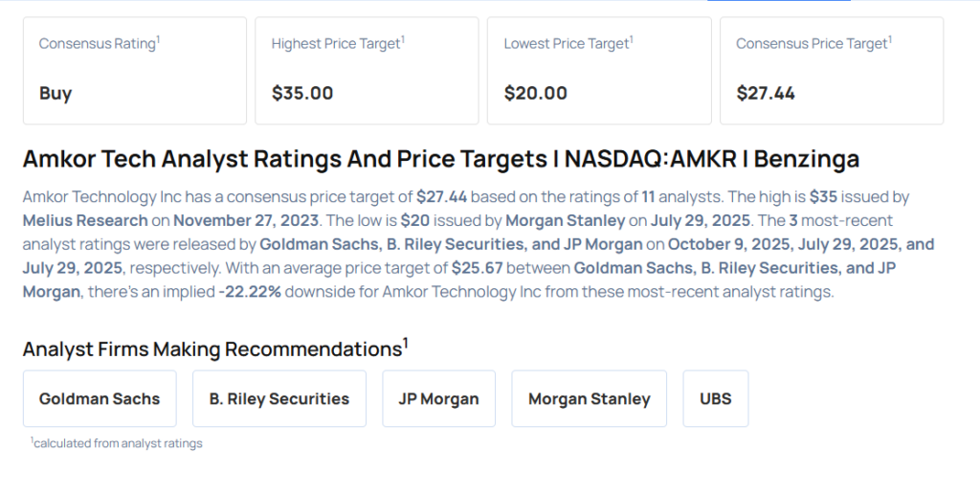Select the UBS analyst firm button

click(x=715, y=398)
